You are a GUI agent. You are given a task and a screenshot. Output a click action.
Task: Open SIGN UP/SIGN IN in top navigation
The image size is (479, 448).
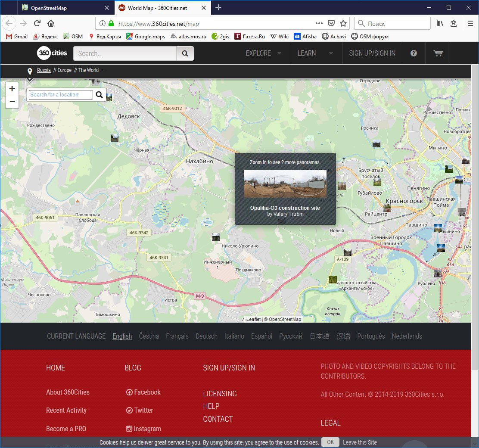point(372,53)
